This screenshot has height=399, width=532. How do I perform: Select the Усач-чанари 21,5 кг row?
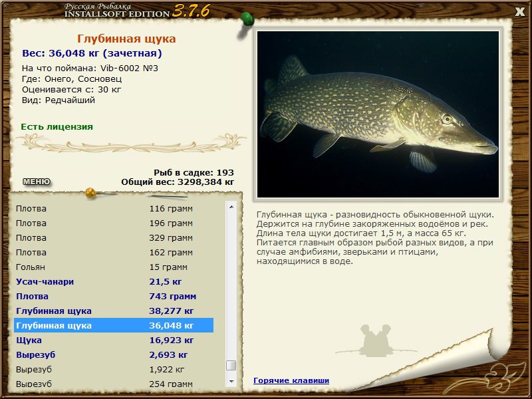[114, 281]
